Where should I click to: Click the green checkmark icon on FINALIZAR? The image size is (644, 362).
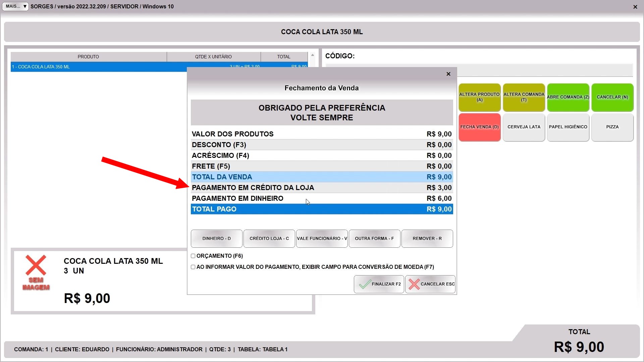(365, 284)
